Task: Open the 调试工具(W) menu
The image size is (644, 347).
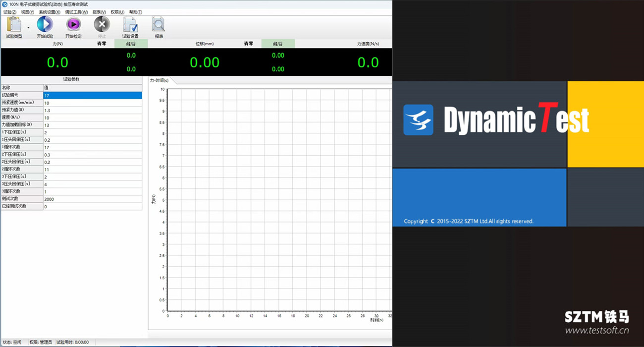Action: [76, 12]
